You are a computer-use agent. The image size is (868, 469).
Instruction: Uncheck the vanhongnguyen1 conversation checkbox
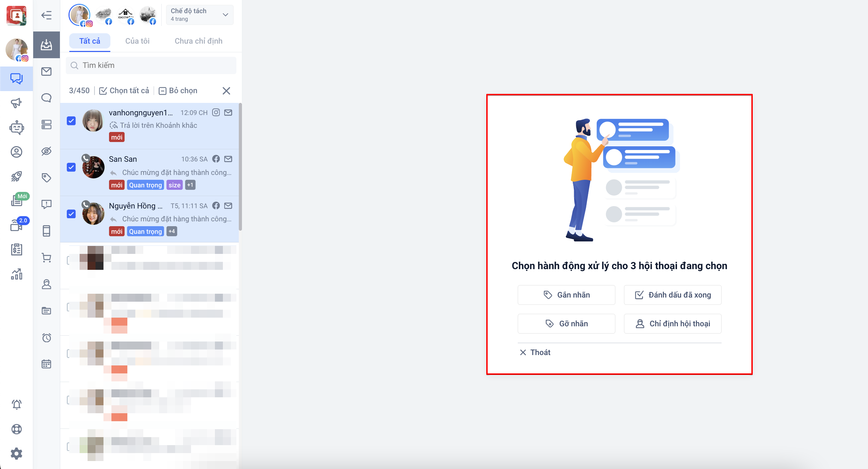(71, 121)
